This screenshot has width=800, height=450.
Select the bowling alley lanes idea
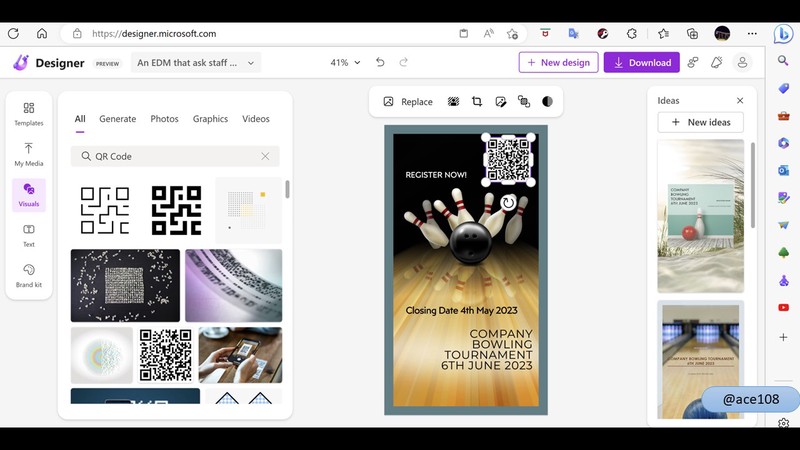701,360
